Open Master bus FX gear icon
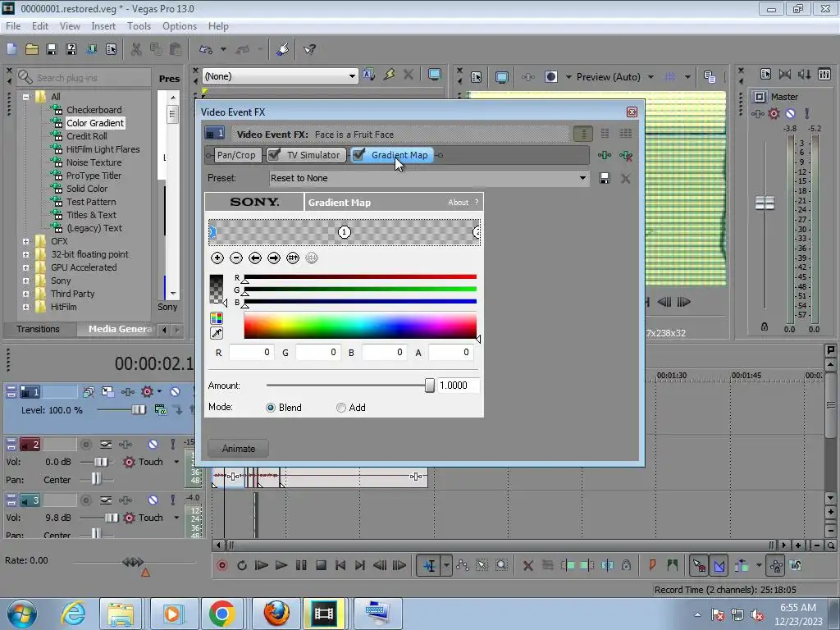The width and height of the screenshot is (840, 630). click(774, 113)
